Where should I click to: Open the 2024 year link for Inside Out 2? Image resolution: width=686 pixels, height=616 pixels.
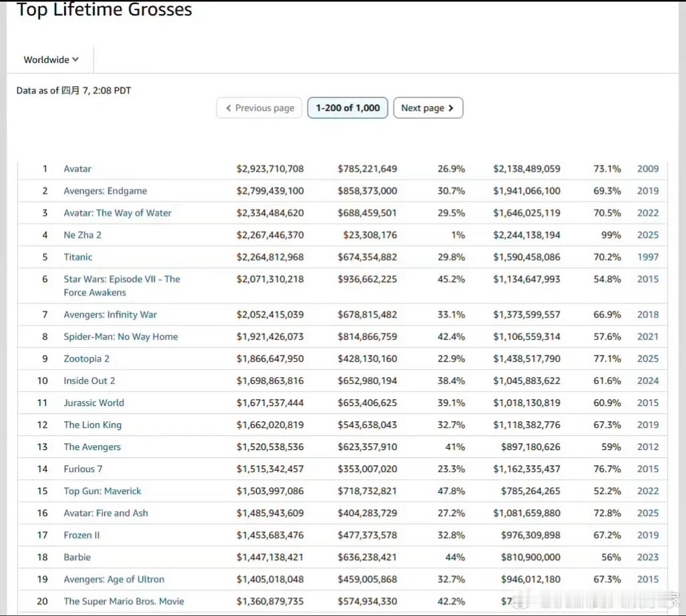point(648,381)
